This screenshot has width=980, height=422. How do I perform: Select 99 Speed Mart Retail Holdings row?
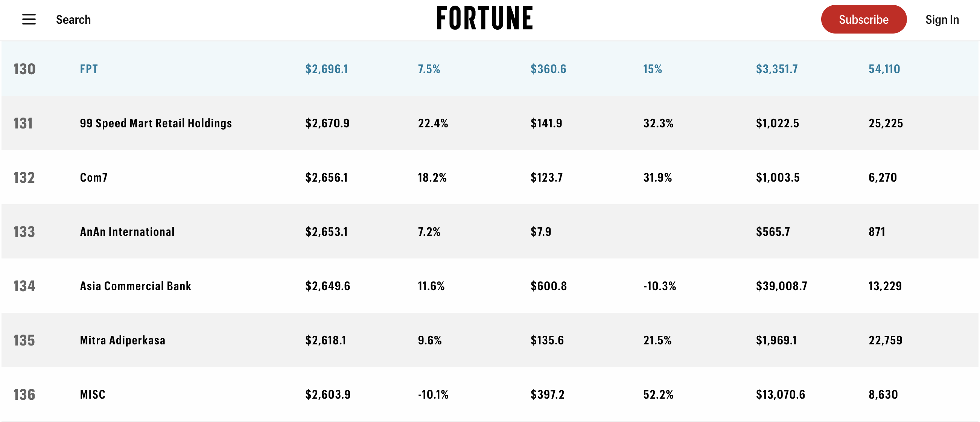tap(490, 123)
